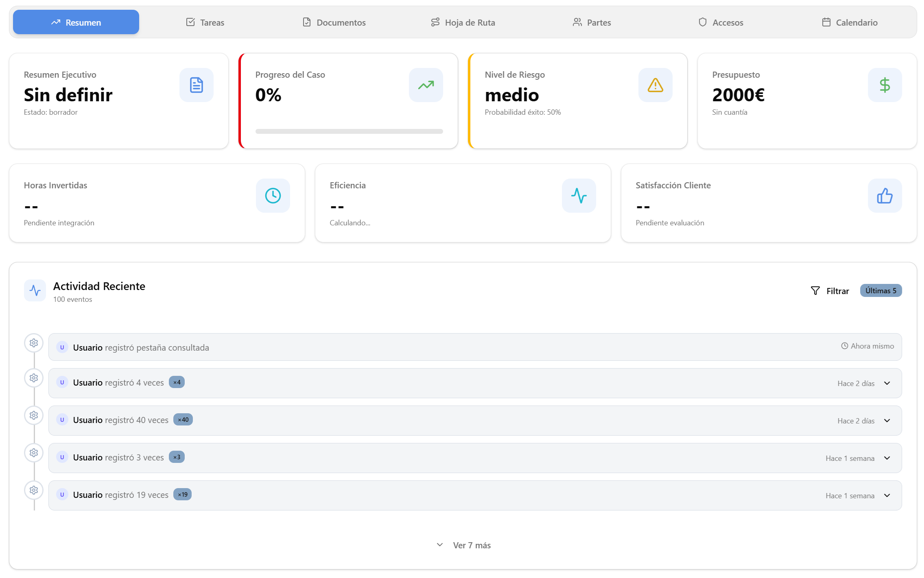Click the document icon on Resumen Ejecutivo card
The width and height of the screenshot is (924, 578).
(x=197, y=85)
